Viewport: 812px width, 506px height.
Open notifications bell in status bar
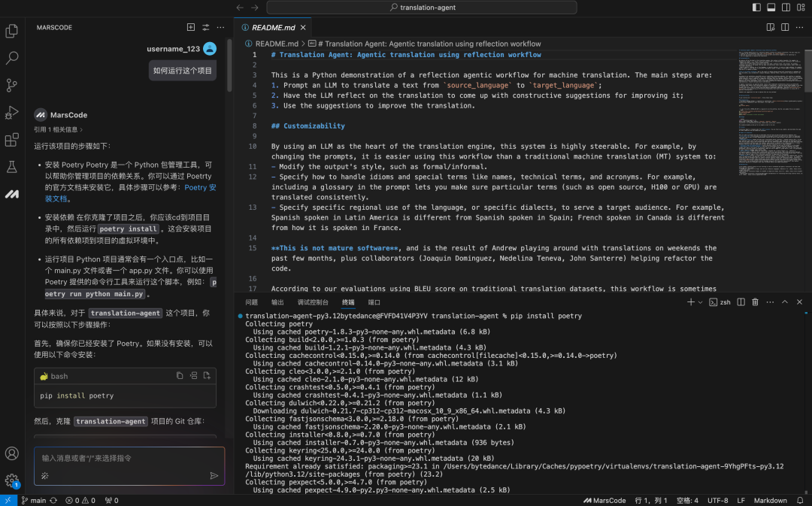(800, 500)
